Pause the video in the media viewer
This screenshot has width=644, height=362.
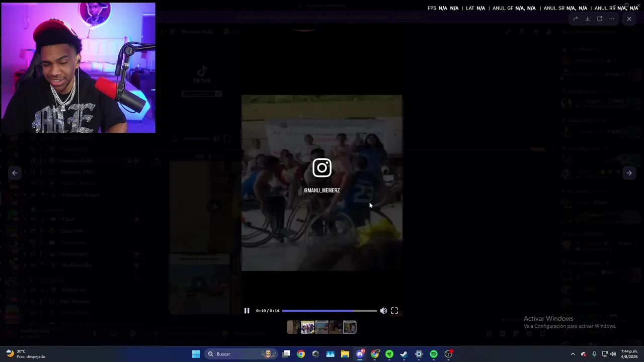click(247, 311)
